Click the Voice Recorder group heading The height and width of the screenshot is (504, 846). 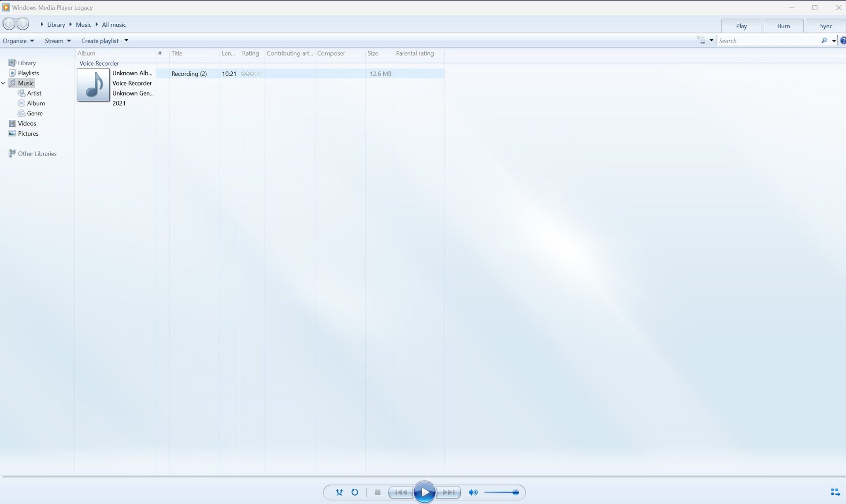click(99, 63)
